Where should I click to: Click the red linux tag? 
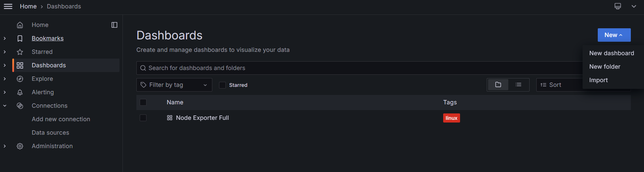(x=451, y=118)
